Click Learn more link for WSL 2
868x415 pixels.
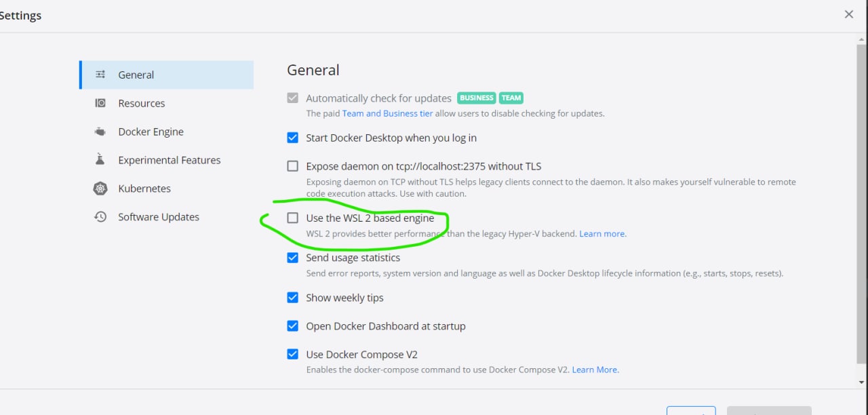[x=603, y=234]
